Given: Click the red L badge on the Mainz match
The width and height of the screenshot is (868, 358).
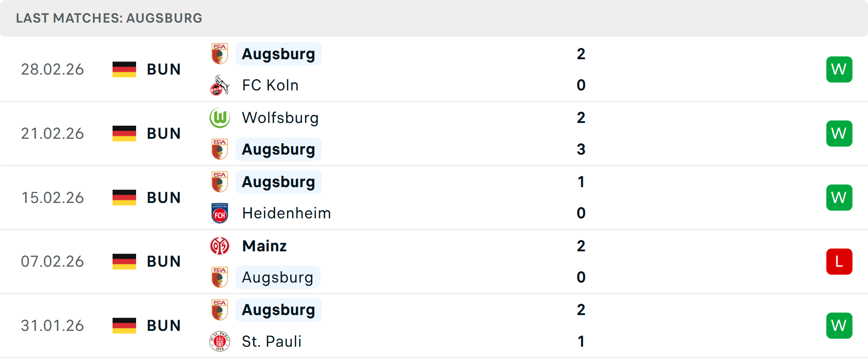Looking at the screenshot, I should click(x=839, y=261).
